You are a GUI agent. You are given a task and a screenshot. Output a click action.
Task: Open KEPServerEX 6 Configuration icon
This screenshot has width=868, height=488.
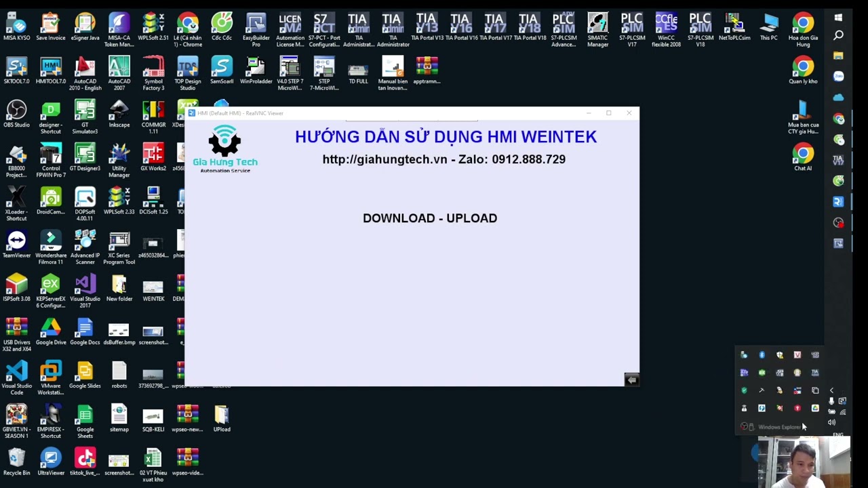tap(51, 291)
